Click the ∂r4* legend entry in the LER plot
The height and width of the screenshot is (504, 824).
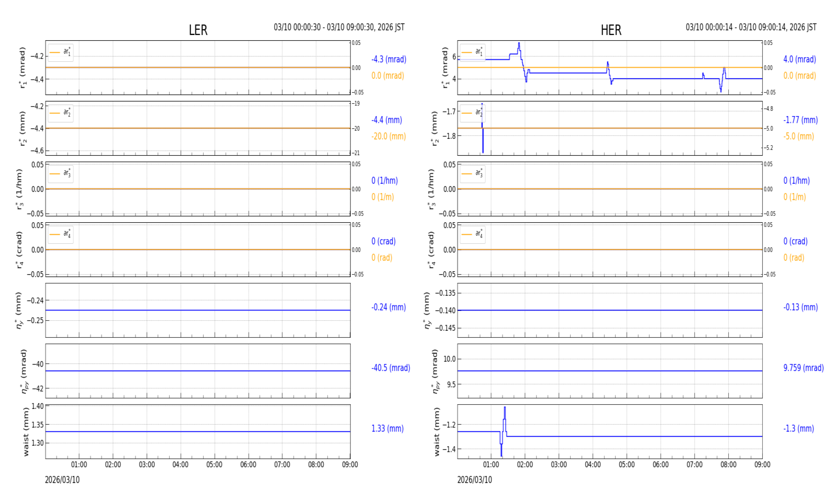[61, 235]
